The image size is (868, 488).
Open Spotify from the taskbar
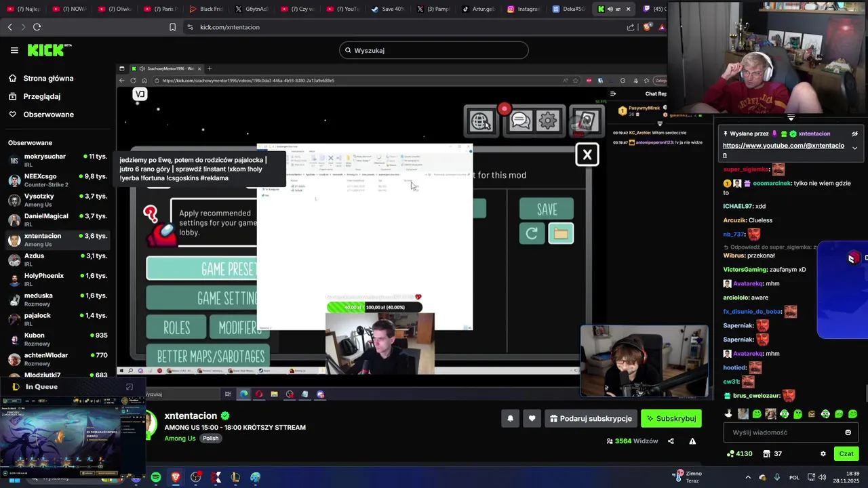156,477
